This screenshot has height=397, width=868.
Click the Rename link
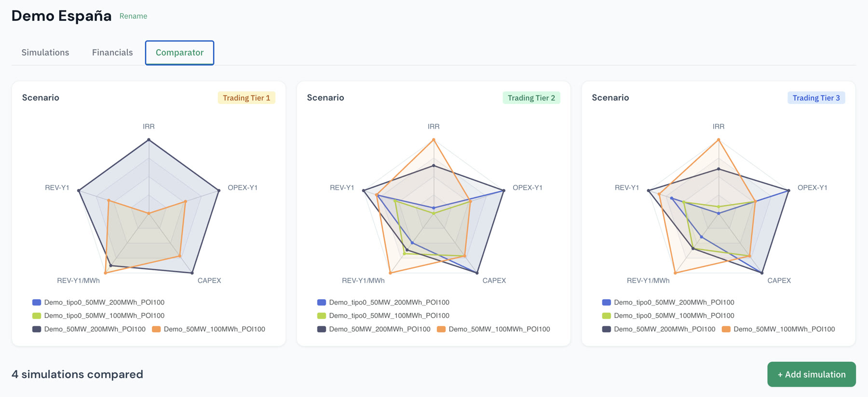[x=133, y=16]
